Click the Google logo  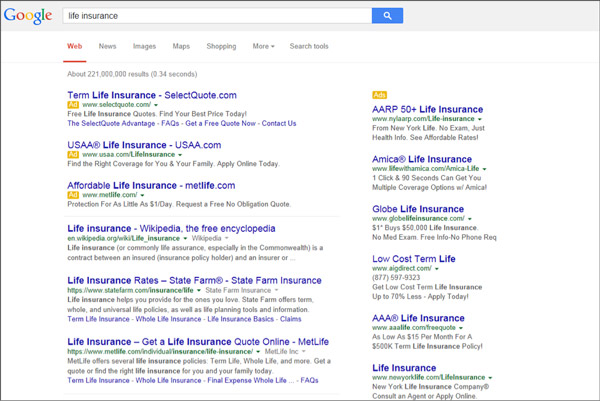click(x=28, y=16)
